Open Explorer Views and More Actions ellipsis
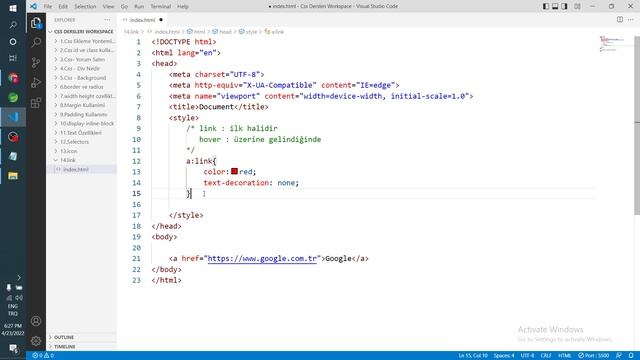The height and width of the screenshot is (360, 640). point(107,20)
